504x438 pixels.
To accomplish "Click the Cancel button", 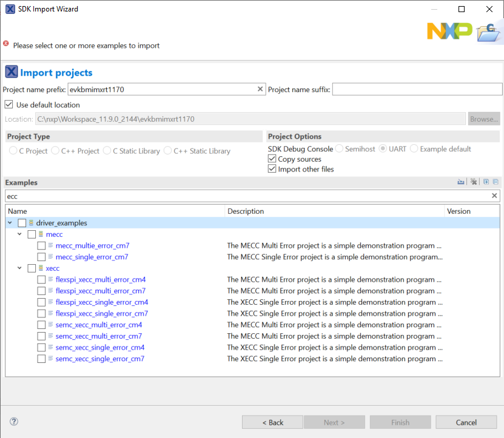I will 466,422.
